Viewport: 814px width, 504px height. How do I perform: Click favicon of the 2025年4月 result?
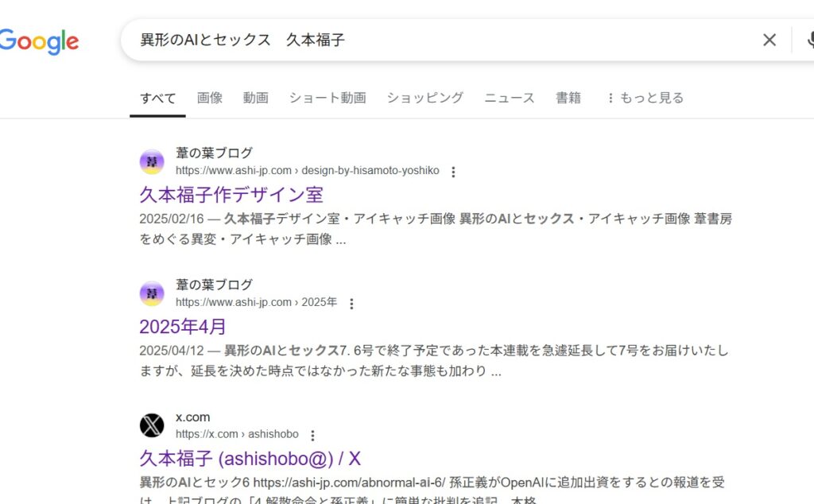click(x=152, y=293)
